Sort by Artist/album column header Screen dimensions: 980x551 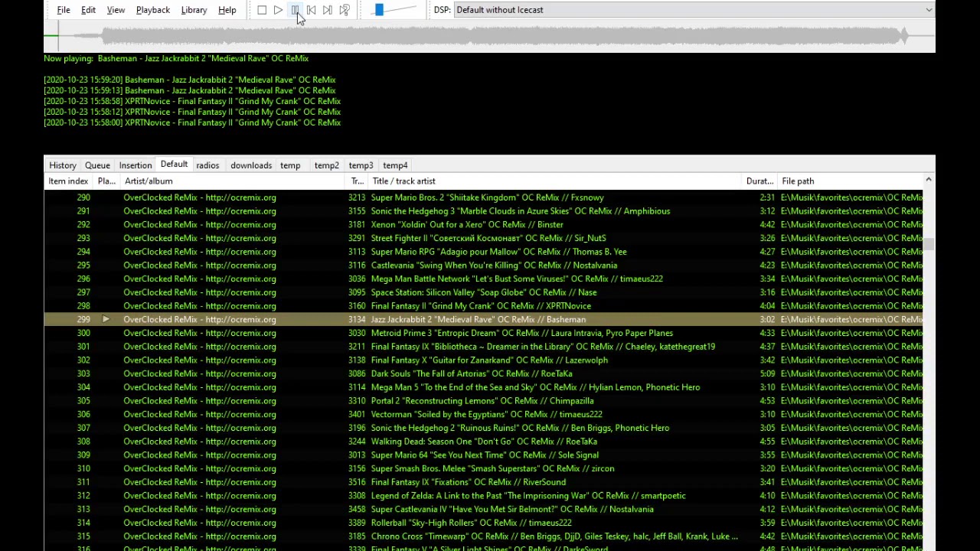click(x=234, y=181)
